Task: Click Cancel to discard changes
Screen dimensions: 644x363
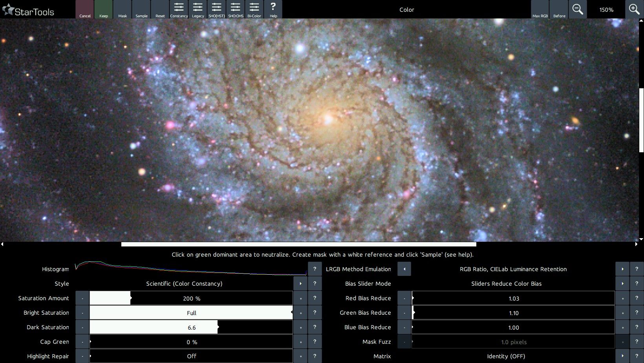Action: 85,9
